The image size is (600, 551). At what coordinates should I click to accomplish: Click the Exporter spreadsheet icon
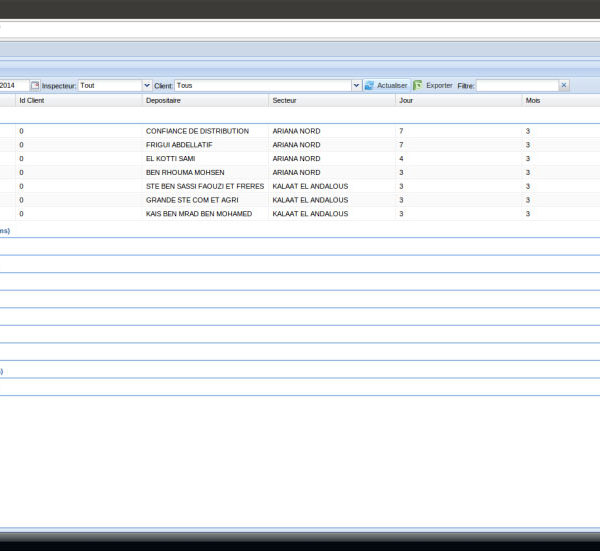click(418, 86)
